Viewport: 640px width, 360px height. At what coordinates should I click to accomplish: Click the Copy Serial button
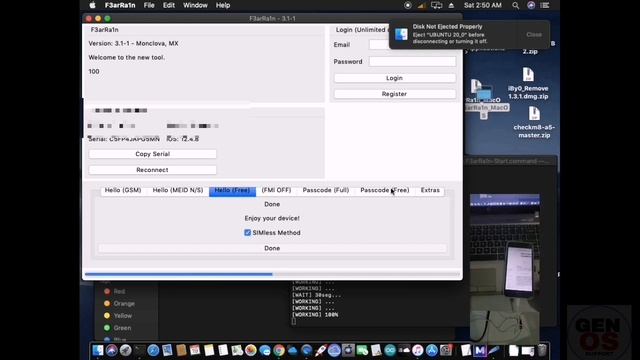(x=153, y=154)
